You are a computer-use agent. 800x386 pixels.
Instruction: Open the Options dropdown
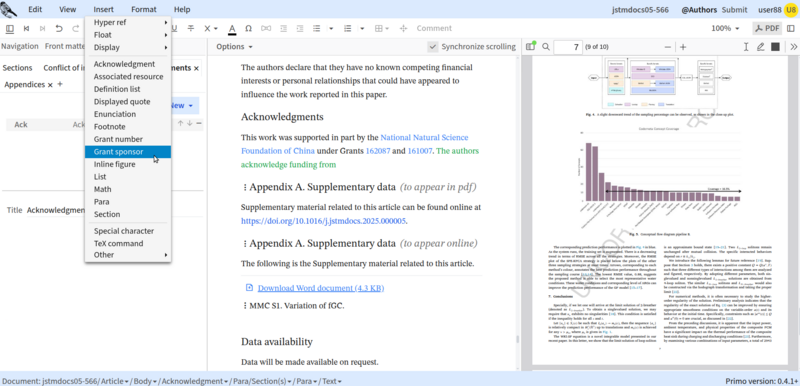tap(234, 47)
